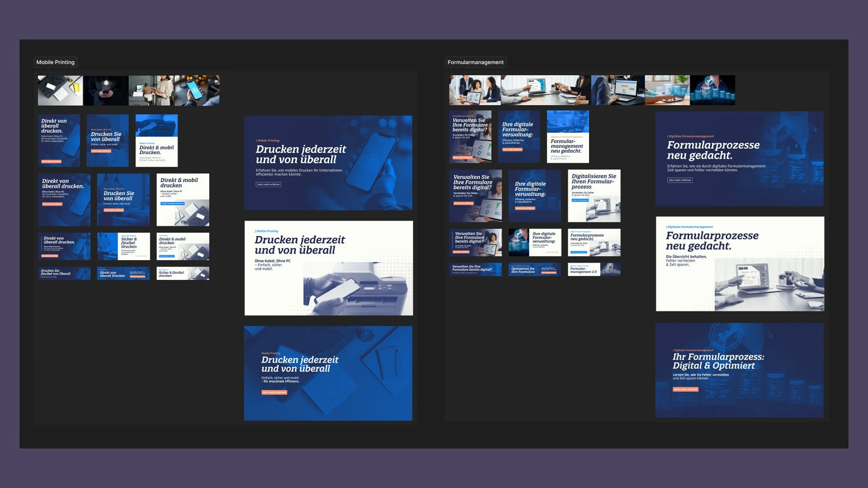Image resolution: width=868 pixels, height=488 pixels.
Task: Click the phone-in-hand photo with bokeh lights
Action: click(197, 90)
